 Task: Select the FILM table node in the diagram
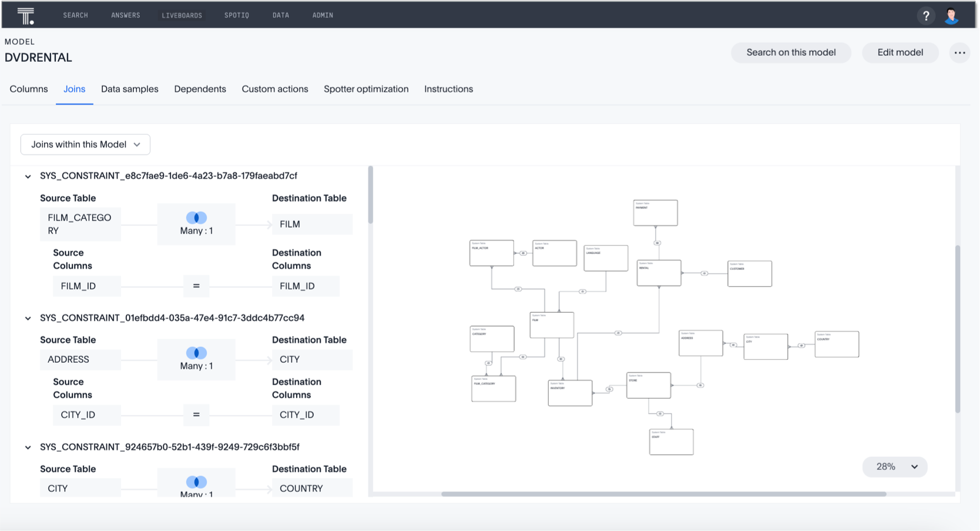click(551, 324)
